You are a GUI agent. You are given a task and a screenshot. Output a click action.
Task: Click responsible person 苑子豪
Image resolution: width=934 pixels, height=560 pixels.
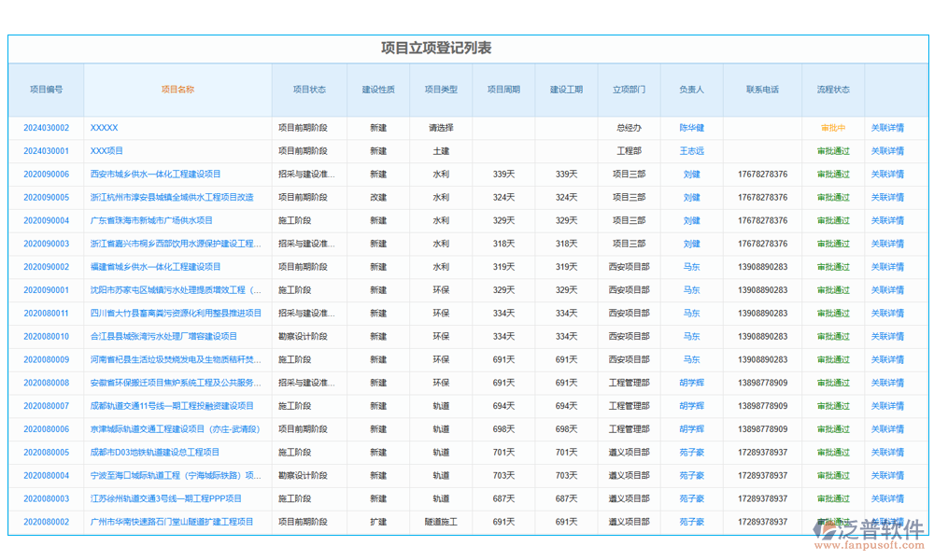690,452
